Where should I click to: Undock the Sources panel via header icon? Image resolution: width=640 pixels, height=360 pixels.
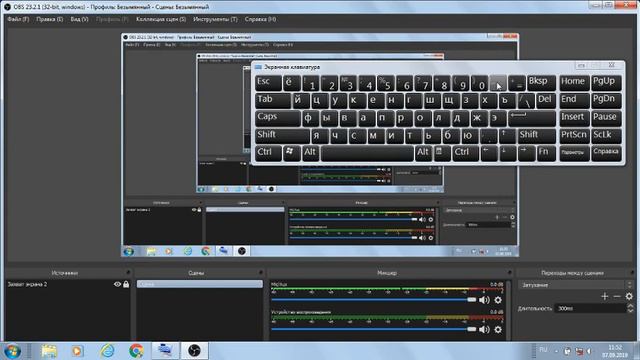[x=128, y=272]
